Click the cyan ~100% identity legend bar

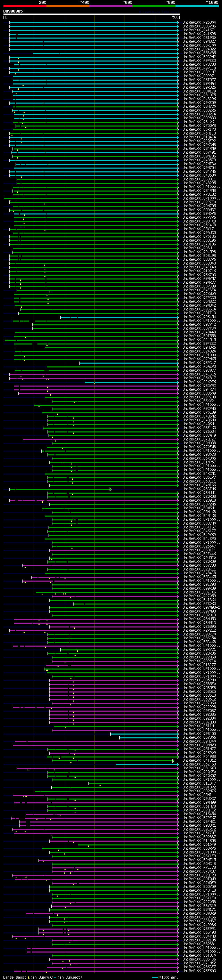pyautogui.click(x=197, y=6)
